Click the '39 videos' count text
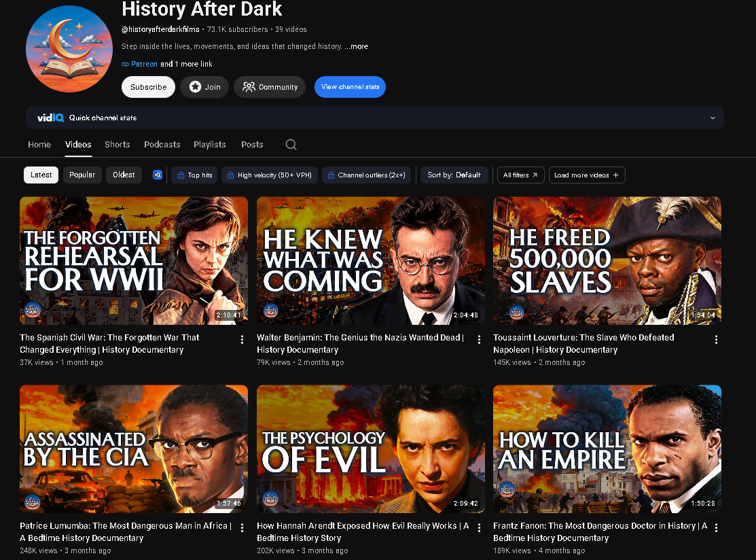The width and height of the screenshot is (756, 560). point(291,29)
